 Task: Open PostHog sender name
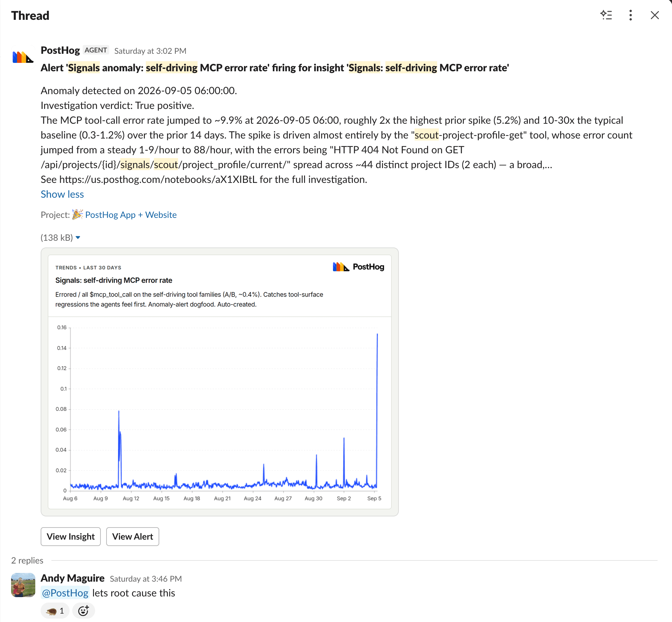pyautogui.click(x=60, y=50)
